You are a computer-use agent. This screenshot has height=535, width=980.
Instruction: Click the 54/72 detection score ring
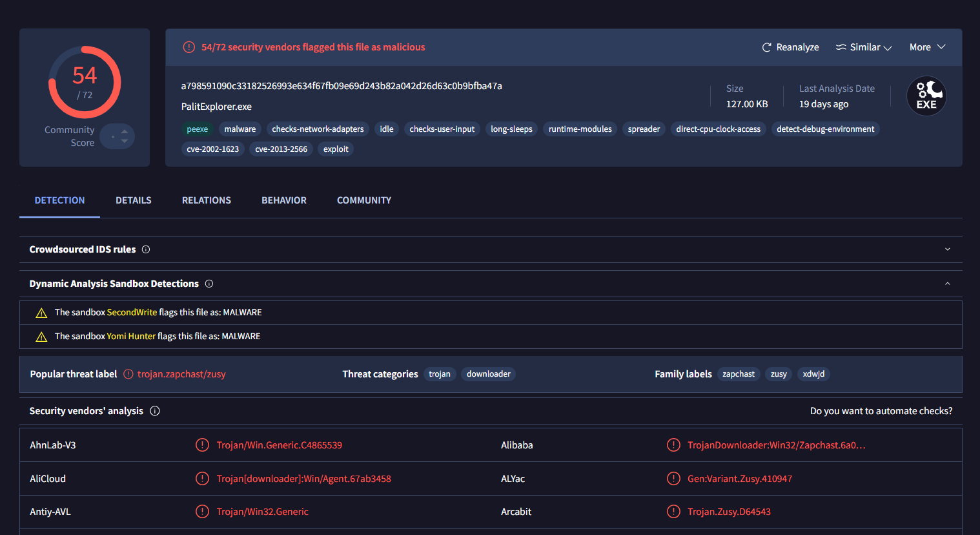pyautogui.click(x=85, y=82)
